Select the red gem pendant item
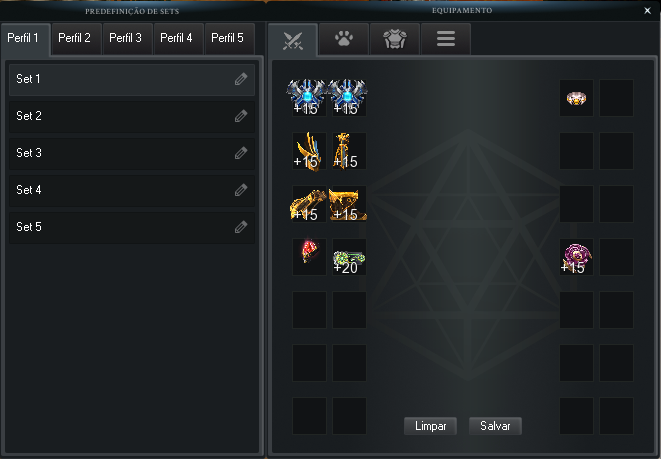 (x=309, y=257)
